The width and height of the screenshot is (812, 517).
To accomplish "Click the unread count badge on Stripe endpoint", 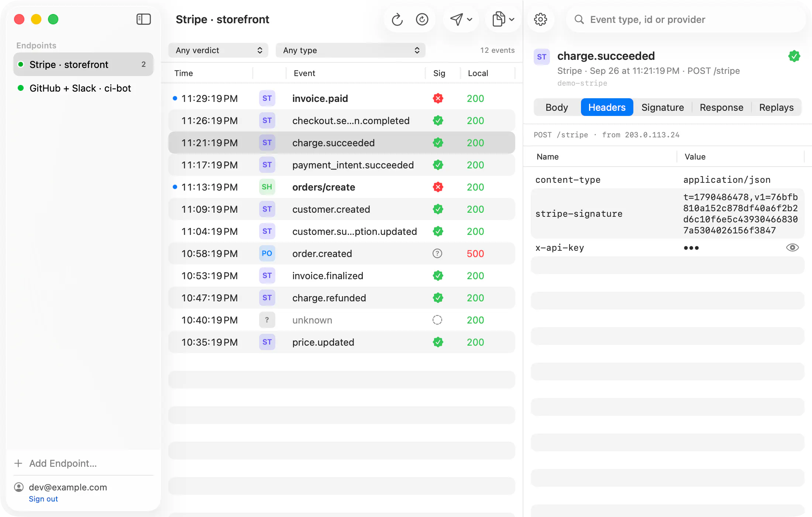I will pos(144,64).
